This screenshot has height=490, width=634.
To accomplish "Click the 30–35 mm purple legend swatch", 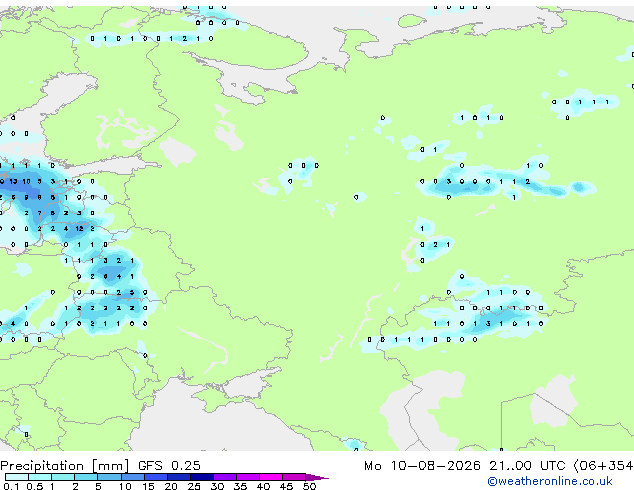I will [224, 477].
